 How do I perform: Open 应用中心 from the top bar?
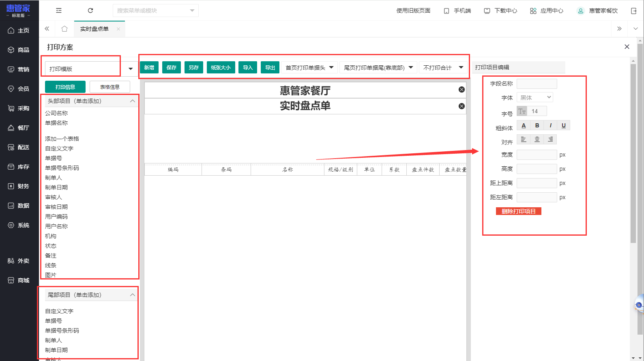pos(547,11)
